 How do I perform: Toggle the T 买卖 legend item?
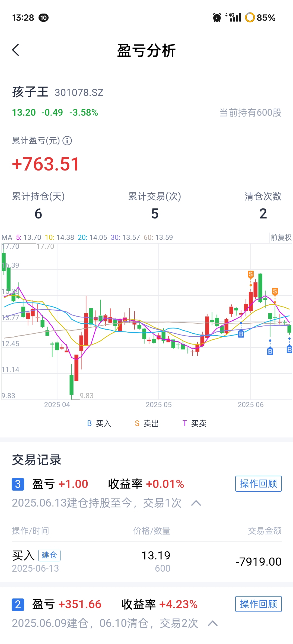pos(194,423)
